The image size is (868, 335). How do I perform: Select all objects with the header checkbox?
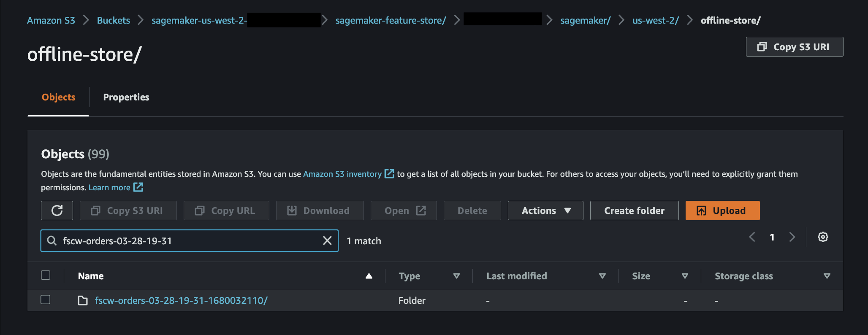(46, 275)
